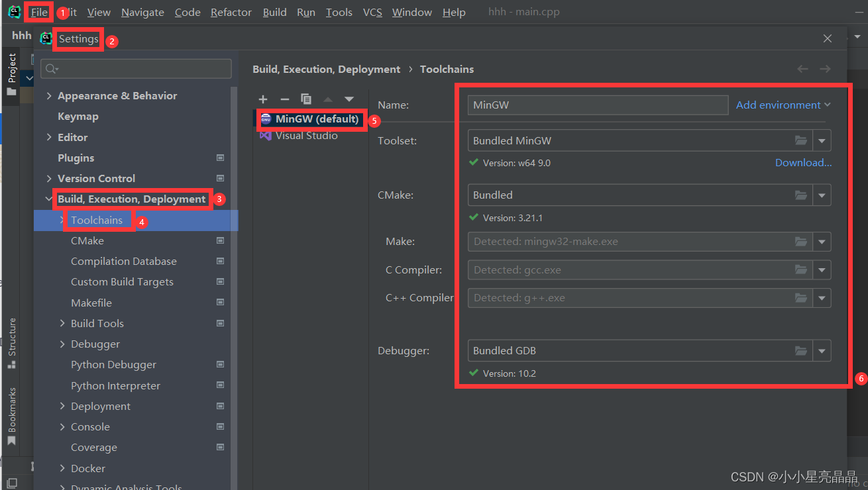Browse folder for Toolset path
The height and width of the screenshot is (490, 868).
(x=801, y=140)
